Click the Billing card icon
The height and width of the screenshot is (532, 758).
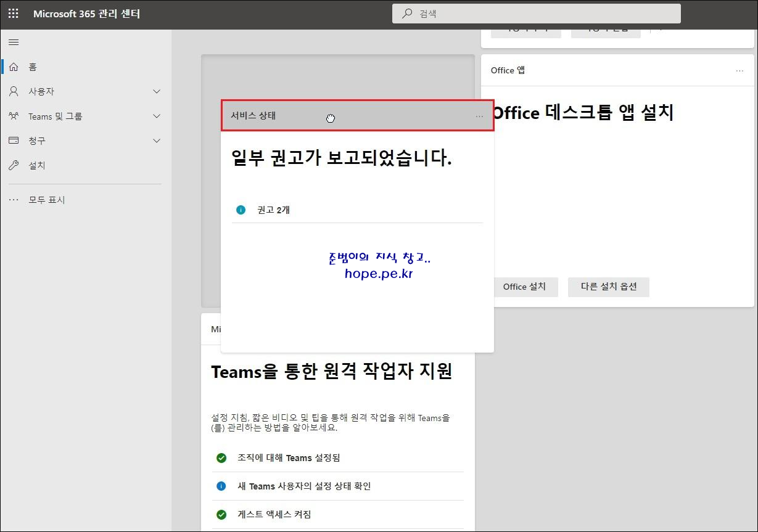pos(14,141)
